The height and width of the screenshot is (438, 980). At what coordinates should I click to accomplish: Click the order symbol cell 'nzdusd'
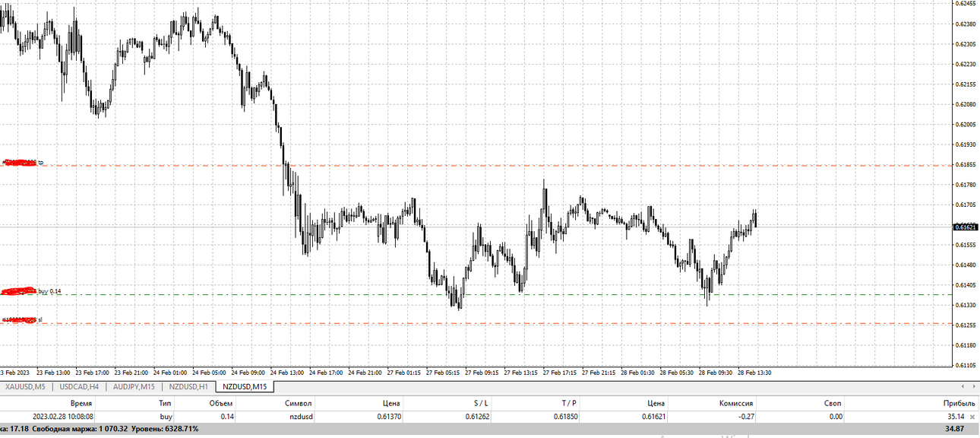coord(300,417)
